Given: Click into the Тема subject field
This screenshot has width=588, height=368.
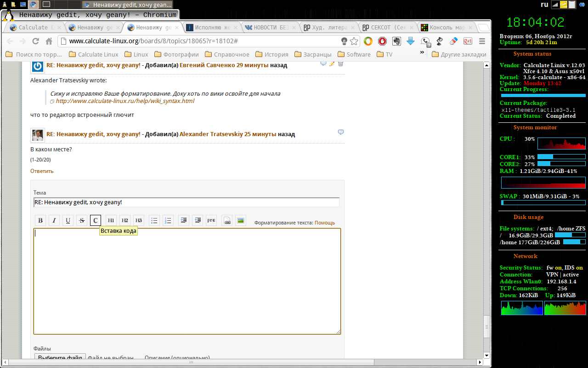Looking at the screenshot, I should click(187, 202).
